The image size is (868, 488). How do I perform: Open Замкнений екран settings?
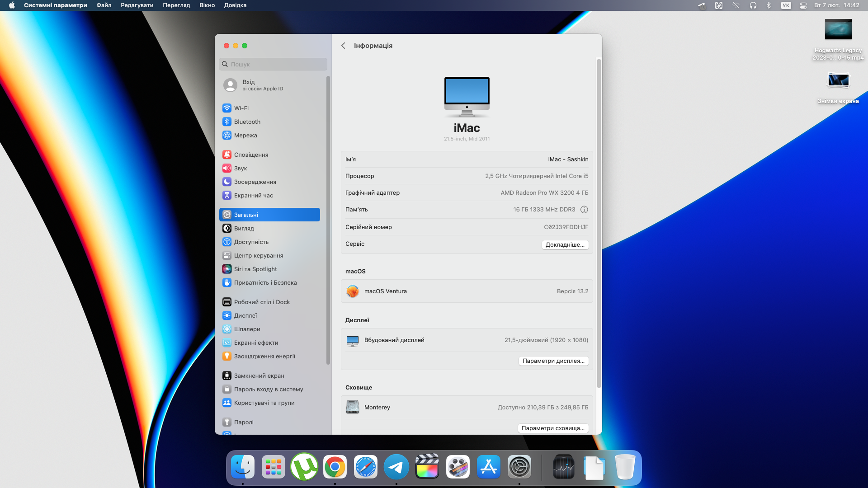[259, 375]
